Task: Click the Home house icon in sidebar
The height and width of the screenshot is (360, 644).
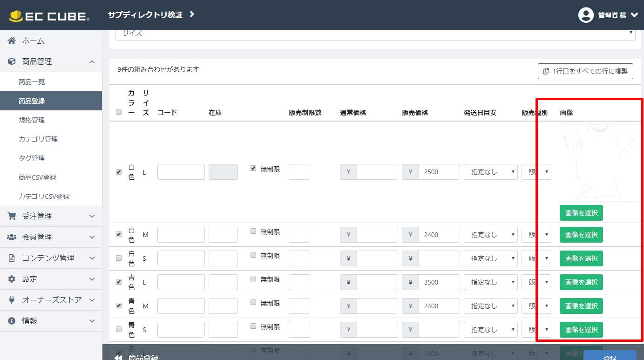Action: (x=12, y=41)
